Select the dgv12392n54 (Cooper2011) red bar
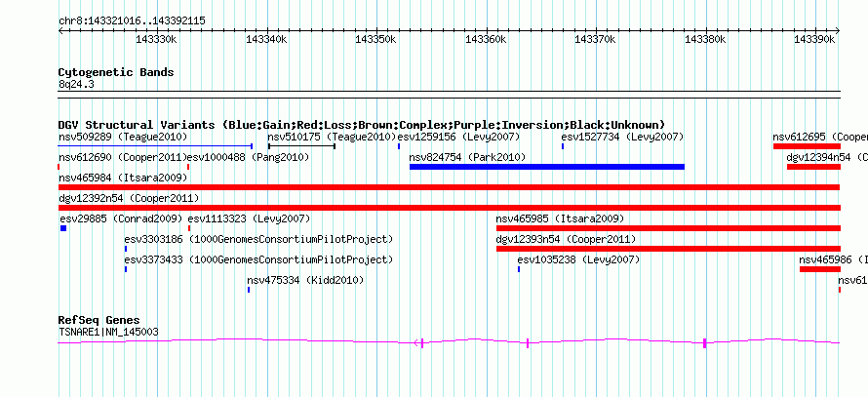The height and width of the screenshot is (397, 868). pyautogui.click(x=449, y=208)
